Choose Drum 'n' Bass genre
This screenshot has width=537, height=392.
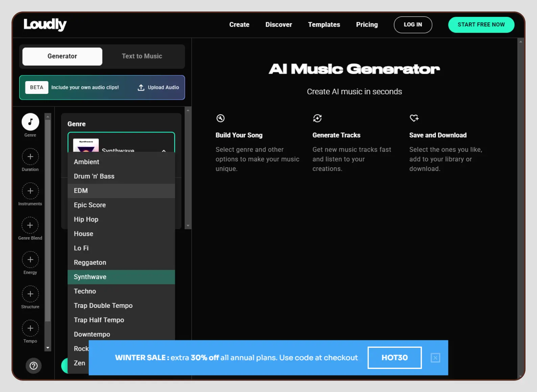coord(121,176)
